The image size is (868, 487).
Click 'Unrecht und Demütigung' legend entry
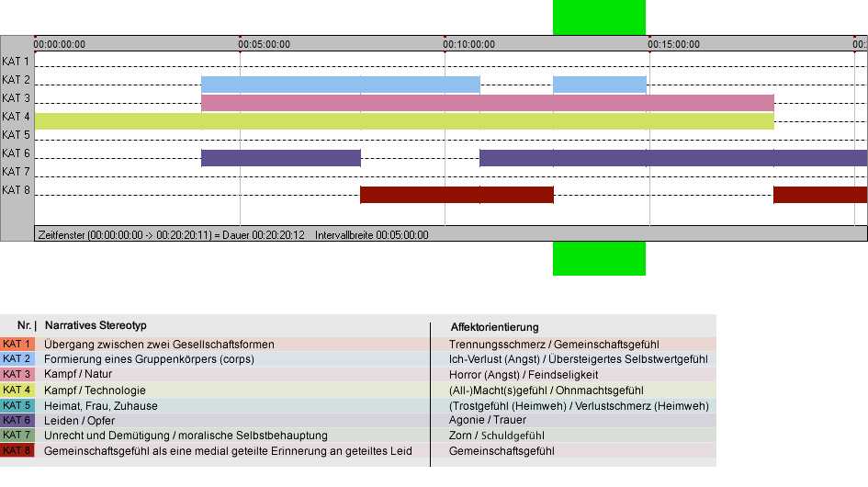[186, 436]
